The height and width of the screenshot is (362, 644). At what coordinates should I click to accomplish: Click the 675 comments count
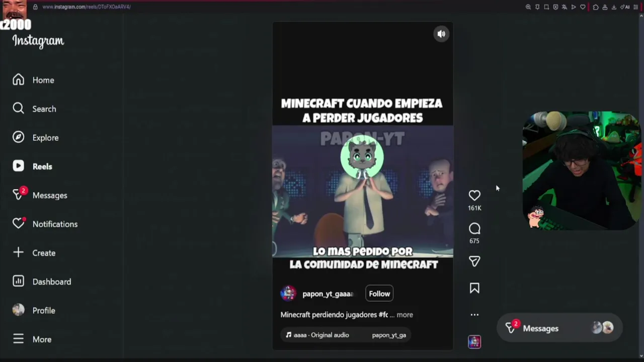(474, 241)
